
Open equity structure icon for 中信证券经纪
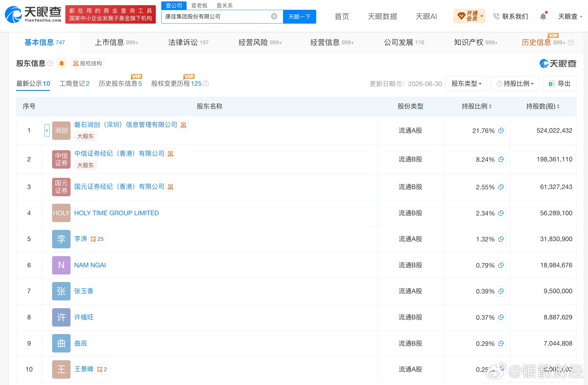(x=170, y=154)
